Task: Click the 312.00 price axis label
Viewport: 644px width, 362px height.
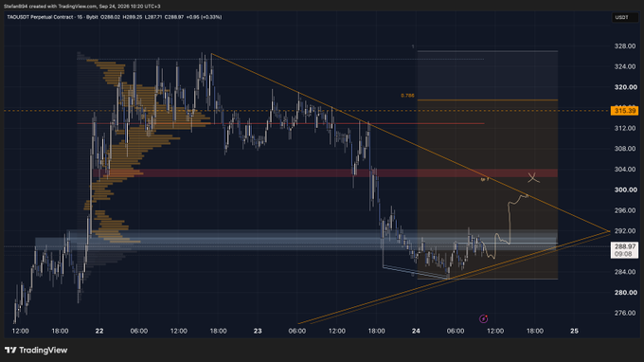Action: point(625,128)
